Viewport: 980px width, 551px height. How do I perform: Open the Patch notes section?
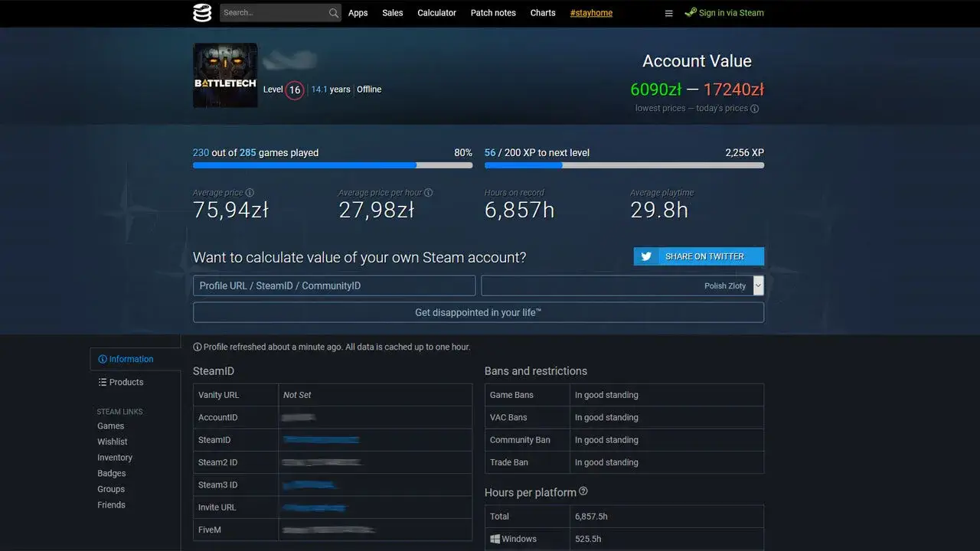coord(492,13)
